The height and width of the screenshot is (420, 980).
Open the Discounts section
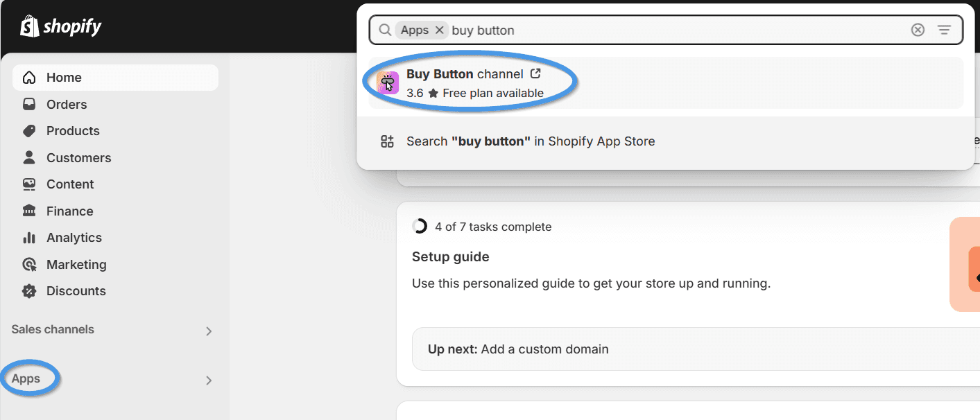(x=115, y=291)
